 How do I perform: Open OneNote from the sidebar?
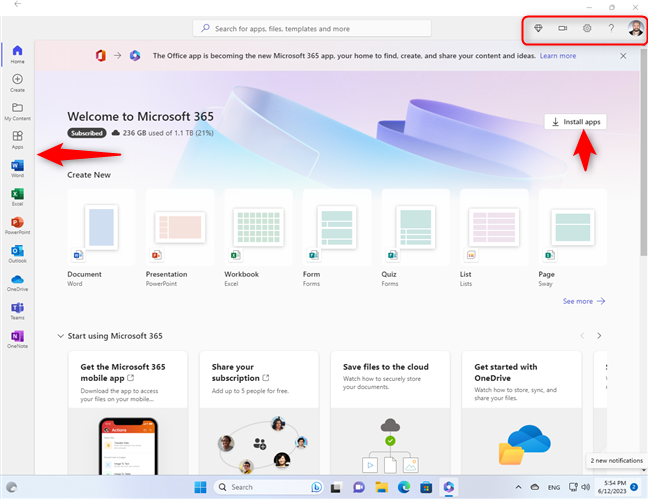click(17, 339)
